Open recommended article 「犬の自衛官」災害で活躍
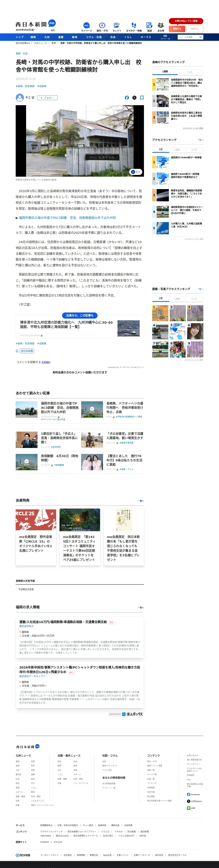219x868 pixels. (x=125, y=436)
